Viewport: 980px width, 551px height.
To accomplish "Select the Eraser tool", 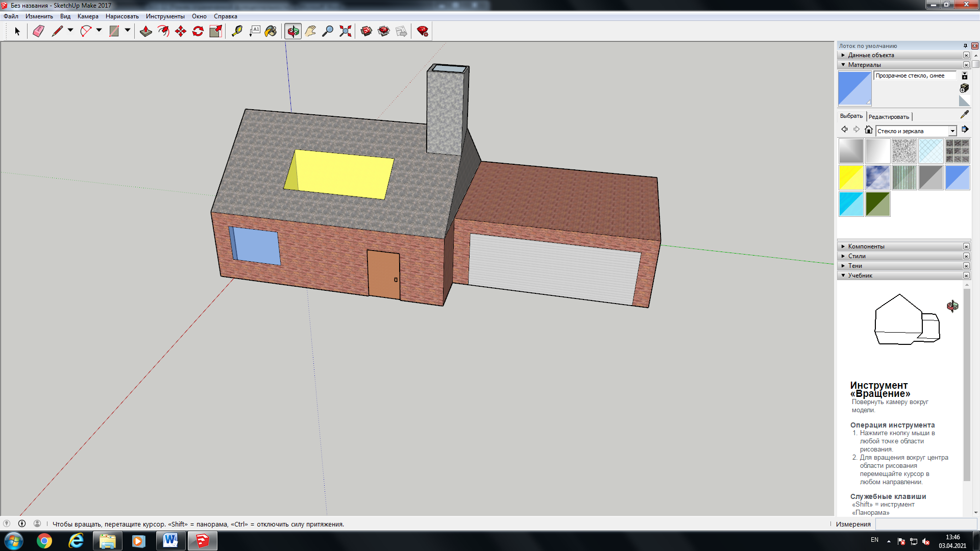I will click(38, 32).
